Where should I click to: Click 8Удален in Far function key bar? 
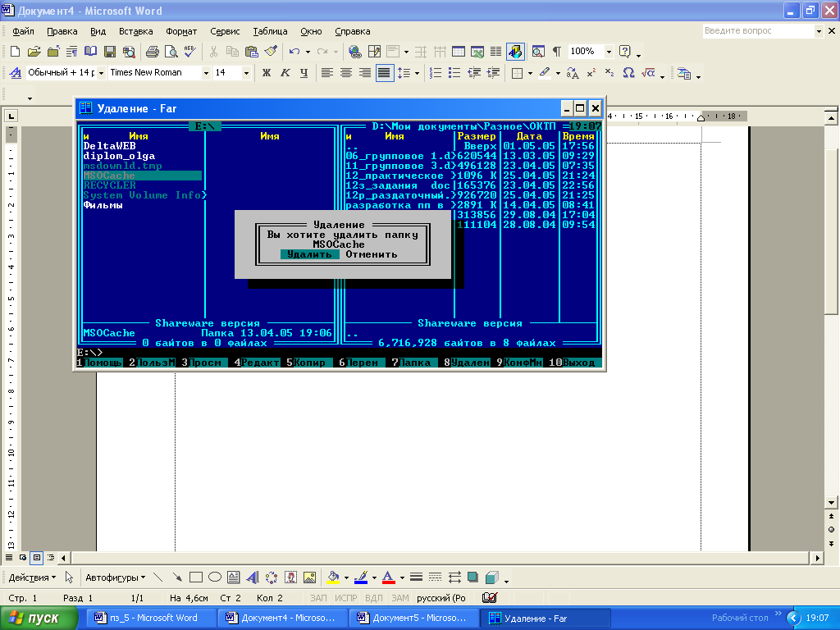[x=467, y=363]
